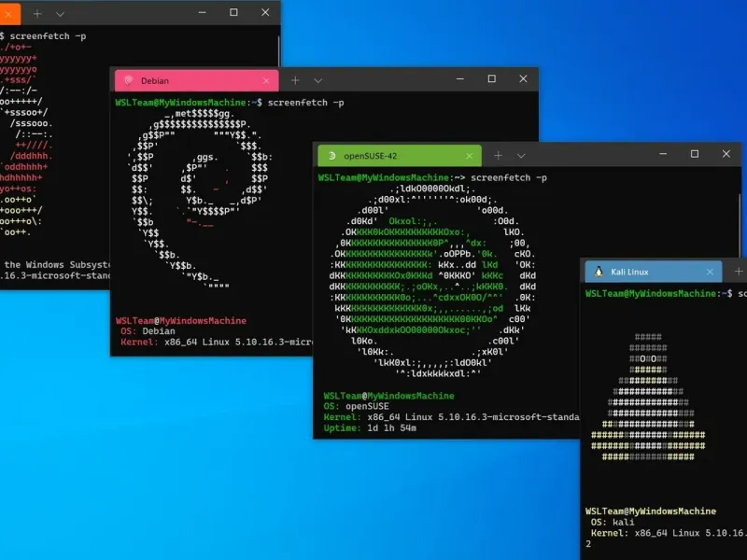Add a new tab in the openSUSE window
Viewport: 747px width, 560px height.
499,155
